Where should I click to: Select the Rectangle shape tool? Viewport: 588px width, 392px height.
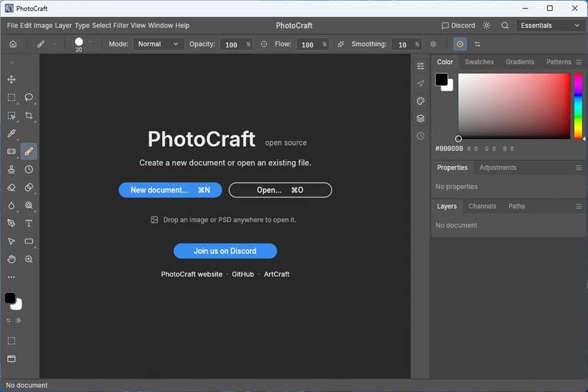click(x=29, y=241)
